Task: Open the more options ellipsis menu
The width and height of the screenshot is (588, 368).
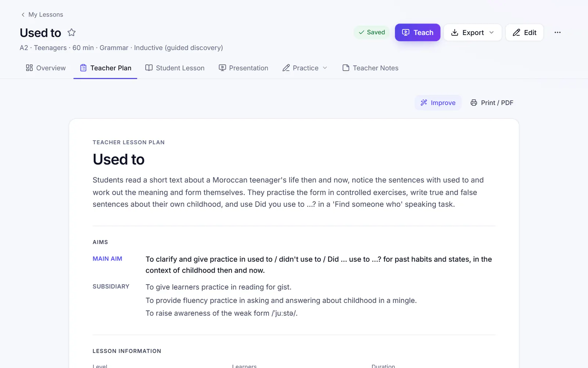Action: pos(557,32)
